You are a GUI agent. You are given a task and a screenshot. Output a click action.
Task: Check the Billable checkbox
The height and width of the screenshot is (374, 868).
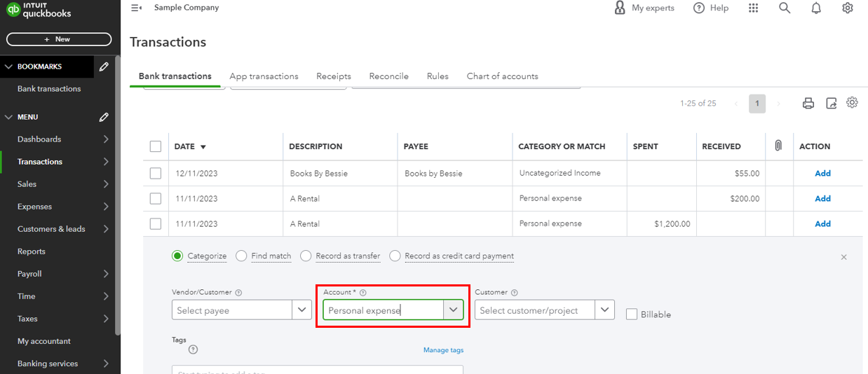tap(632, 314)
